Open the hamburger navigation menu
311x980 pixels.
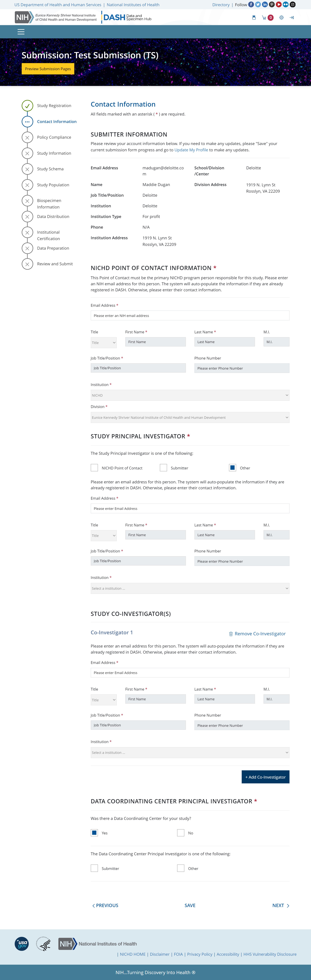pyautogui.click(x=21, y=32)
